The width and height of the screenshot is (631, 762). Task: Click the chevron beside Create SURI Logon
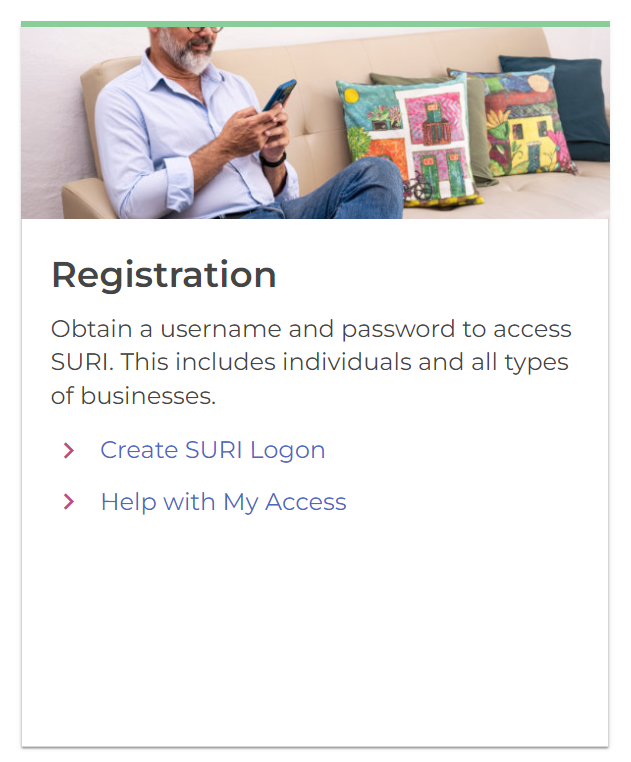click(x=68, y=451)
